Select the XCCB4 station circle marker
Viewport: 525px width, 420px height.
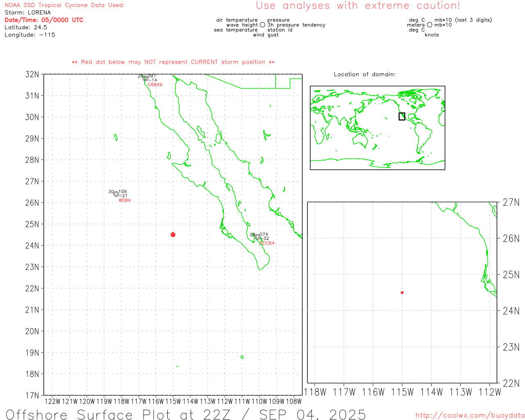pos(257,237)
